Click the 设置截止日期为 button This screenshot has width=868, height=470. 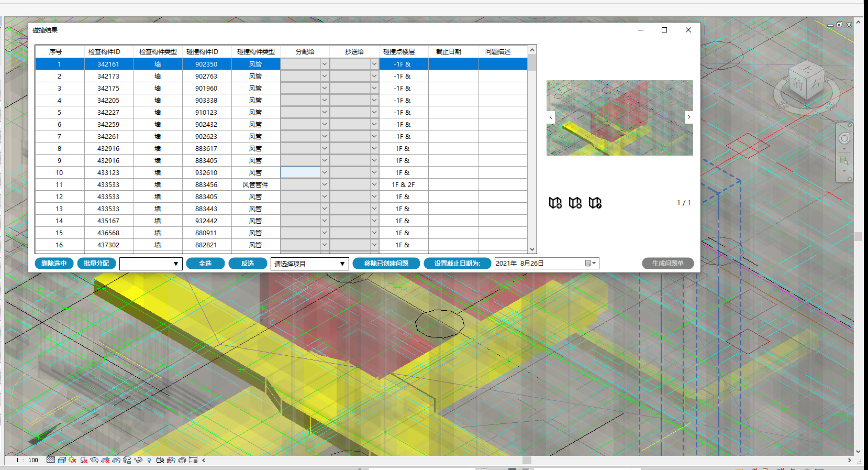pos(457,264)
